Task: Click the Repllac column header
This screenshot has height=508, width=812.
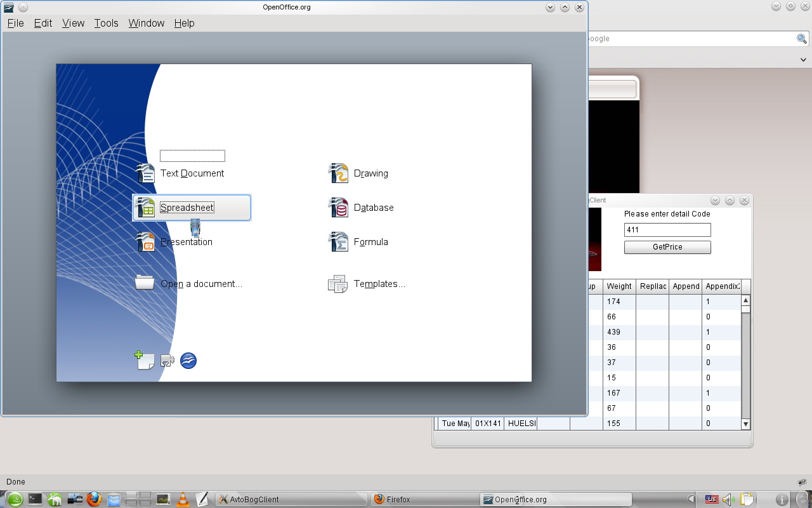Action: pyautogui.click(x=653, y=286)
